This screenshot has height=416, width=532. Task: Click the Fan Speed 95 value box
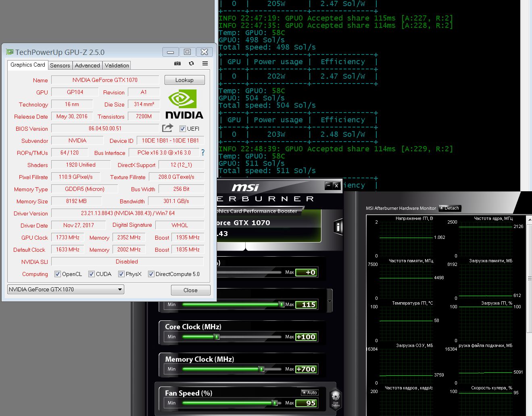coord(306,403)
